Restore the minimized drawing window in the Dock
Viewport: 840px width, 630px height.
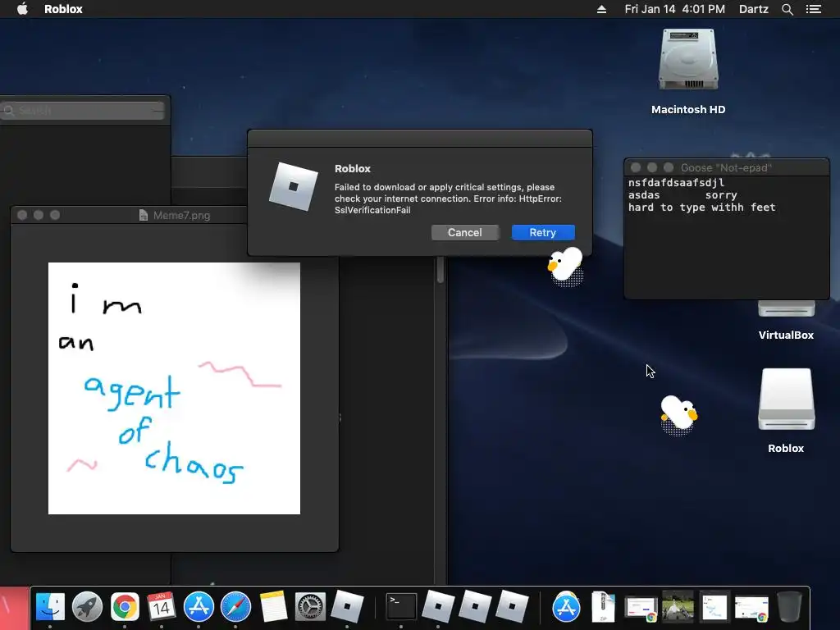tap(714, 606)
